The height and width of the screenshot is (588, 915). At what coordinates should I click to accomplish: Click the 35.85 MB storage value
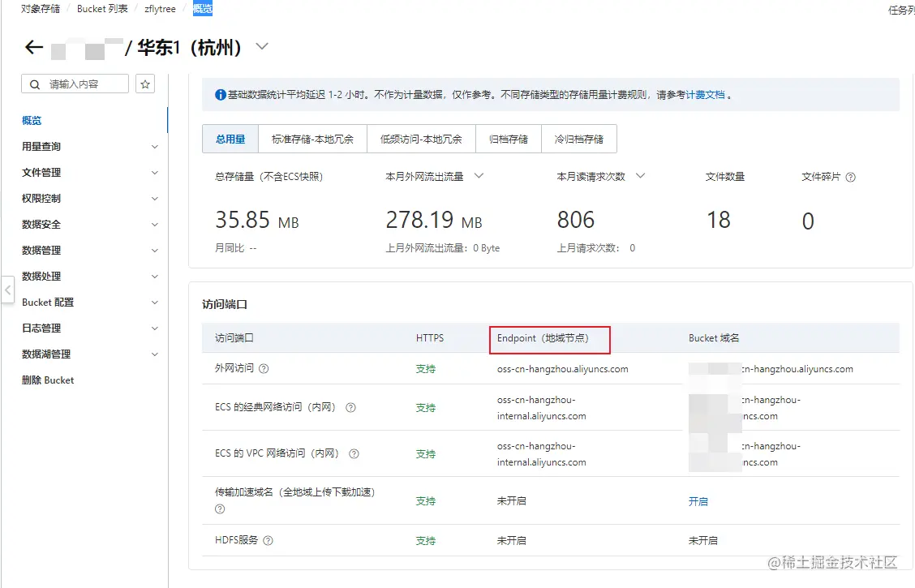(257, 221)
